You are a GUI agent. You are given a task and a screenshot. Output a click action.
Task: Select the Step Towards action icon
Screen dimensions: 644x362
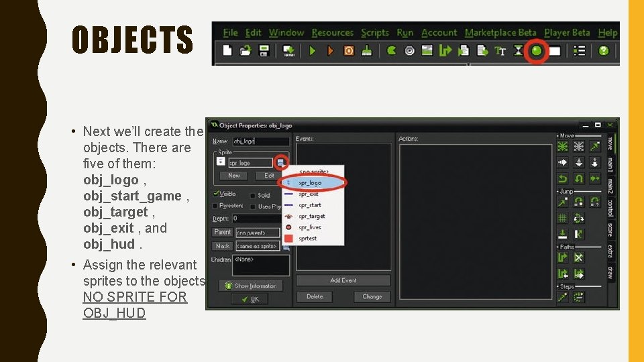pos(562,297)
